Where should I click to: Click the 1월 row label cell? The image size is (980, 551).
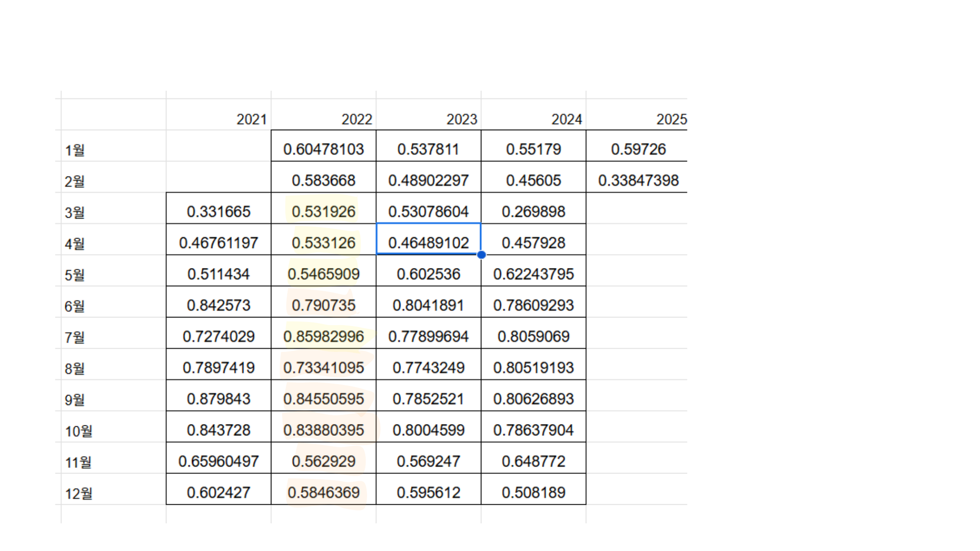pyautogui.click(x=75, y=150)
